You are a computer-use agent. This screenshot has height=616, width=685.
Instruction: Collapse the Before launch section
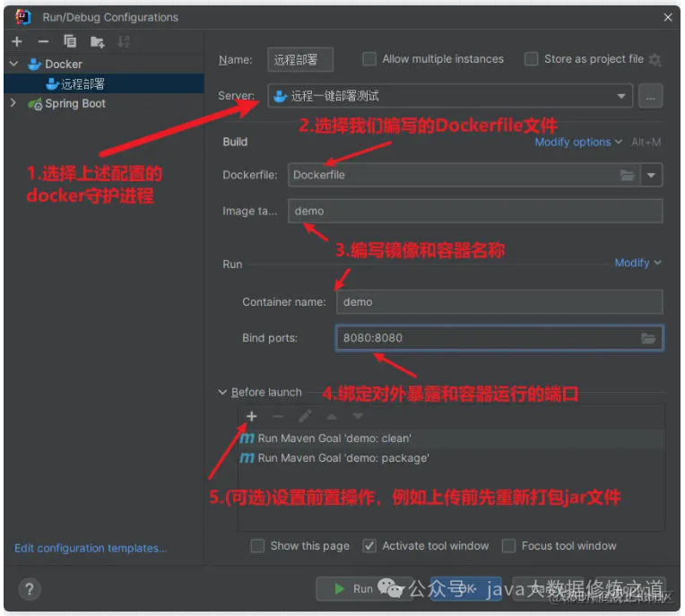click(222, 393)
